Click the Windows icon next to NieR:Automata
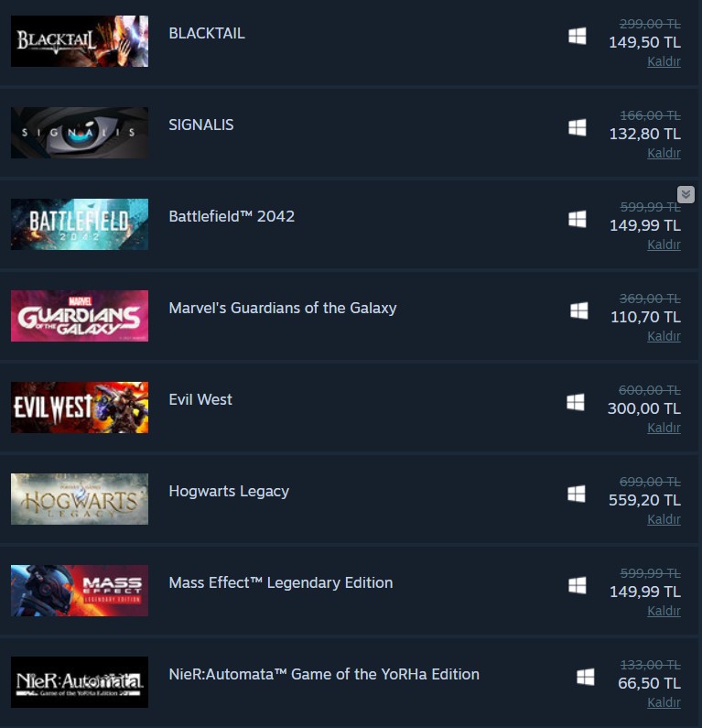Viewport: 702px width, 728px height. 586,677
